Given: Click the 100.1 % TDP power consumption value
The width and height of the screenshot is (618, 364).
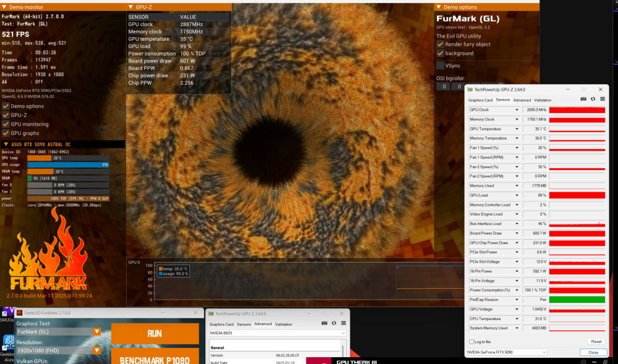Looking at the screenshot, I should click(535, 290).
